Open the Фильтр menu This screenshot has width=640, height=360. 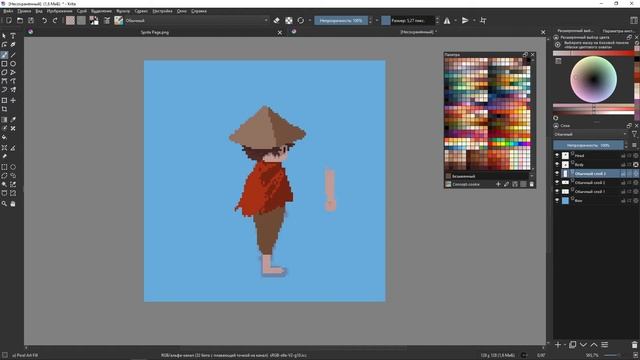pos(123,11)
